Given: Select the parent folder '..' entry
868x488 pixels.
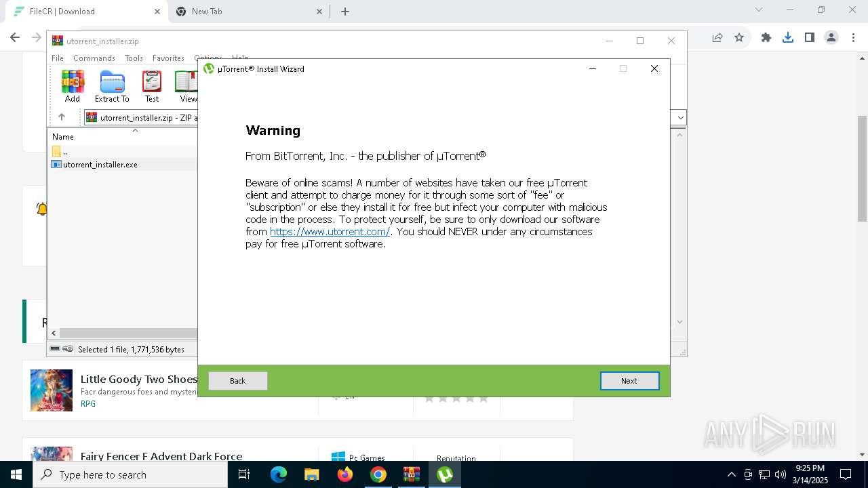Looking at the screenshot, I should point(61,151).
